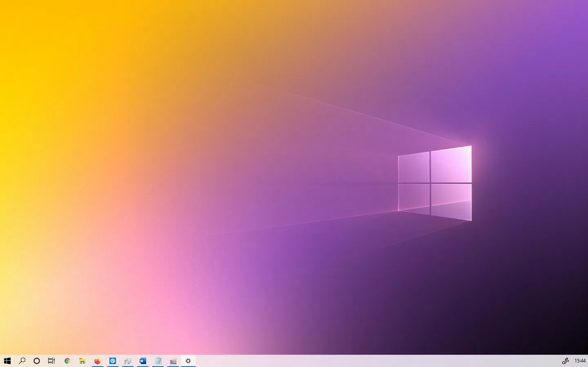Open Task View from the taskbar
The width and height of the screenshot is (588, 367).
click(51, 361)
